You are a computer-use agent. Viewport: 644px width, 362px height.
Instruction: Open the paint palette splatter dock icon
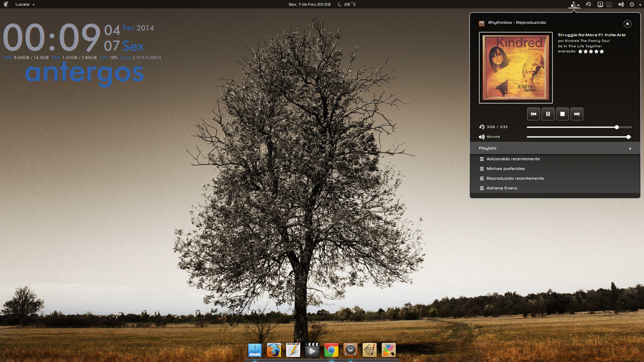click(x=389, y=350)
